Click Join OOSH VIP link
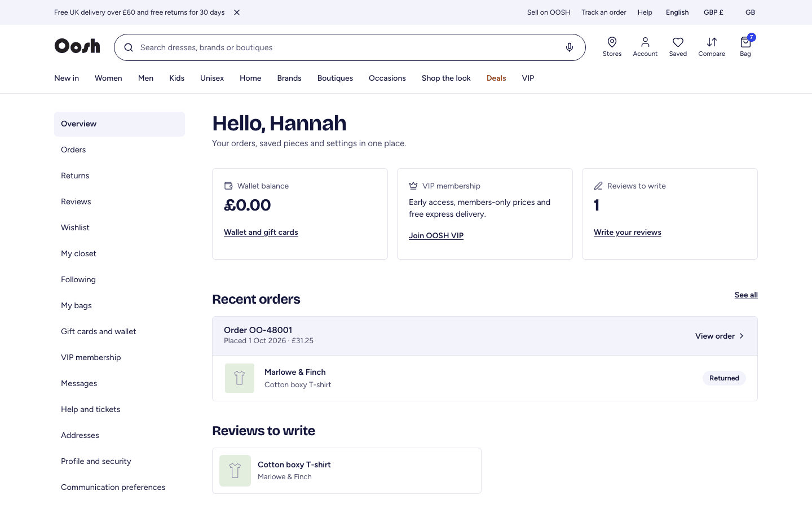The height and width of the screenshot is (508, 812). (436, 235)
